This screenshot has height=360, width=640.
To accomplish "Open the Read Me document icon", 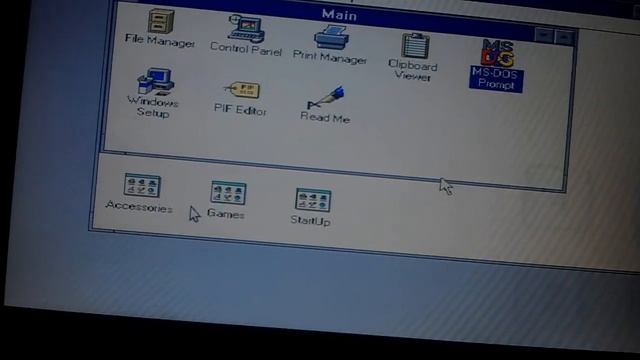I will pyautogui.click(x=326, y=97).
